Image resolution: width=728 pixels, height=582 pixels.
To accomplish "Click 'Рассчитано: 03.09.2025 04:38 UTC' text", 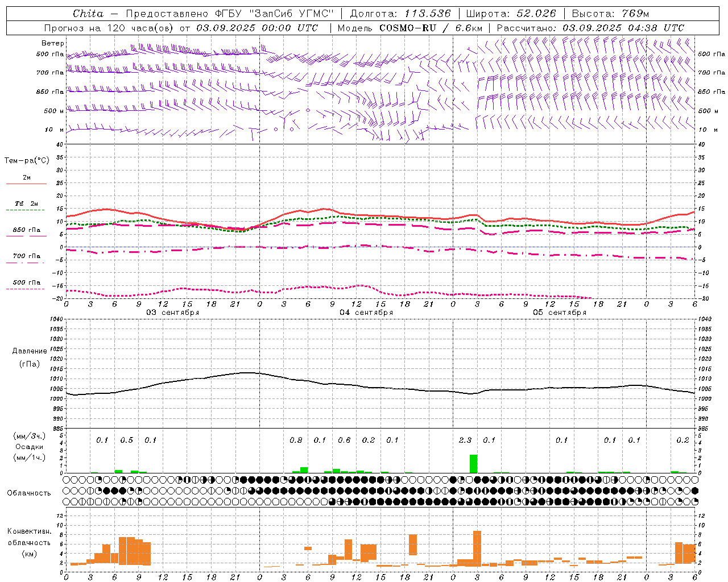I will 590,28.
